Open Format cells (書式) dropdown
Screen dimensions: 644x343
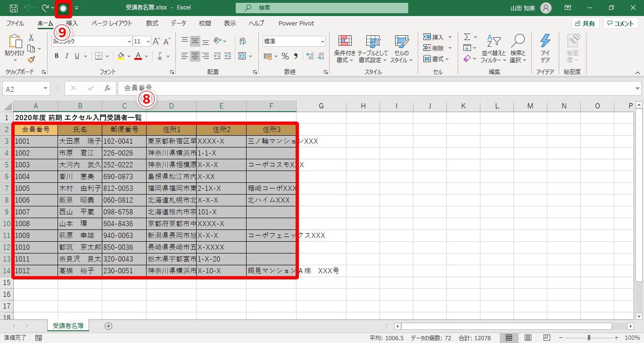[x=447, y=59]
